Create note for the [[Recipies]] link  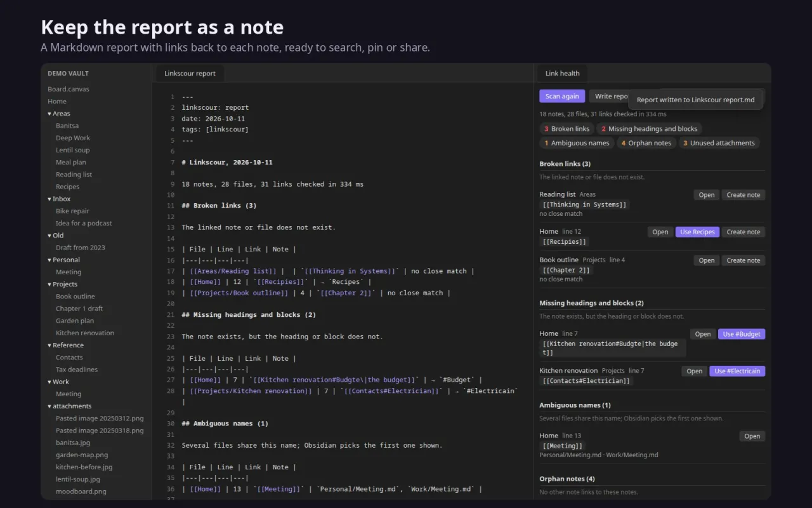(743, 232)
